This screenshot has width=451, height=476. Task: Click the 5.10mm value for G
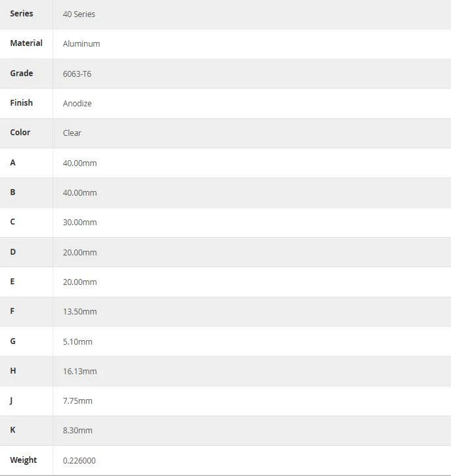[x=77, y=342]
